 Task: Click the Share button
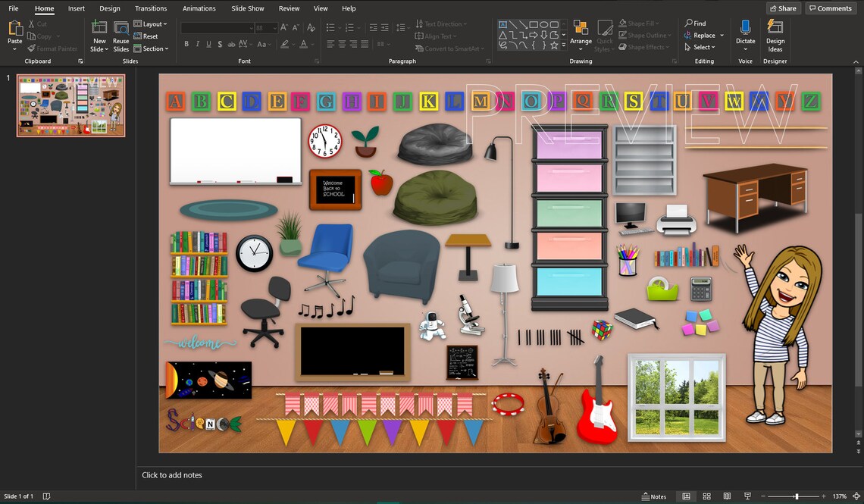783,8
